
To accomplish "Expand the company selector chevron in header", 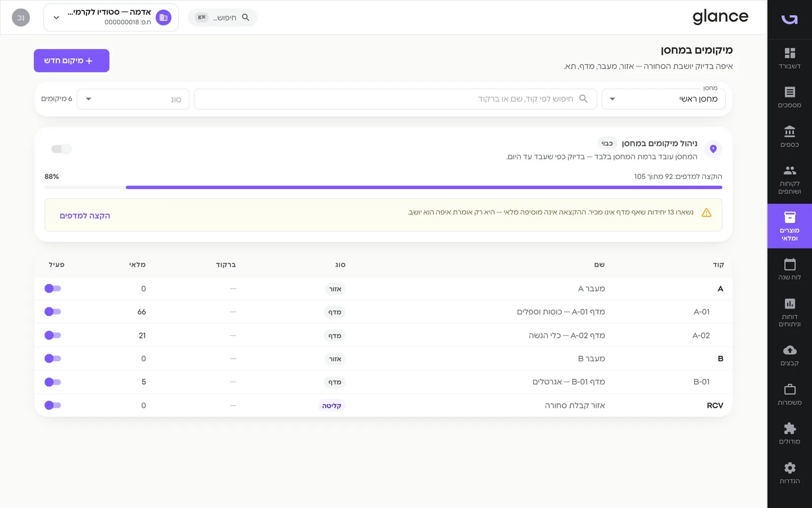I will [x=56, y=17].
